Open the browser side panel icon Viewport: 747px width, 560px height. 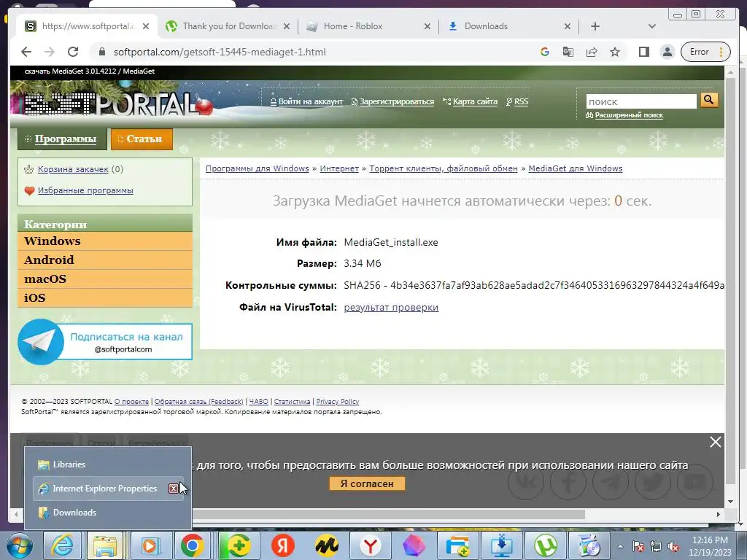pyautogui.click(x=644, y=52)
